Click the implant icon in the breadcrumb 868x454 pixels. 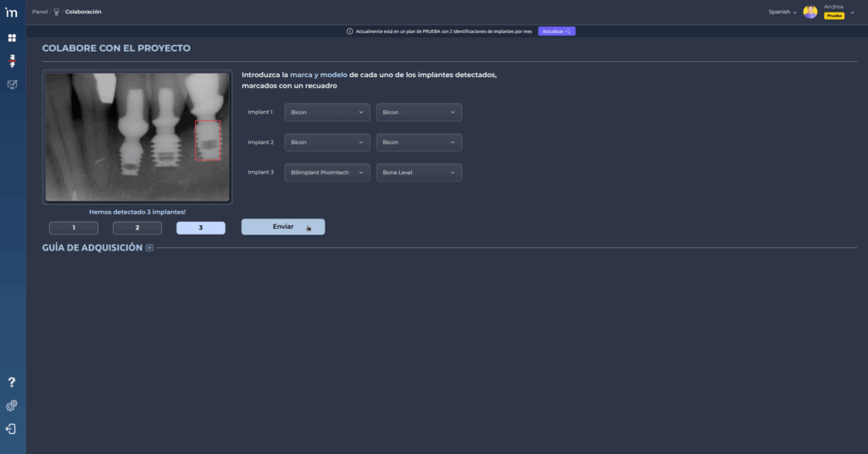57,12
